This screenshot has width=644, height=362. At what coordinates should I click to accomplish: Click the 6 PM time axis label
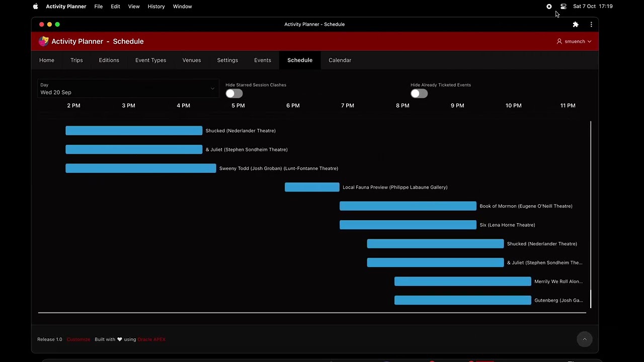(293, 106)
